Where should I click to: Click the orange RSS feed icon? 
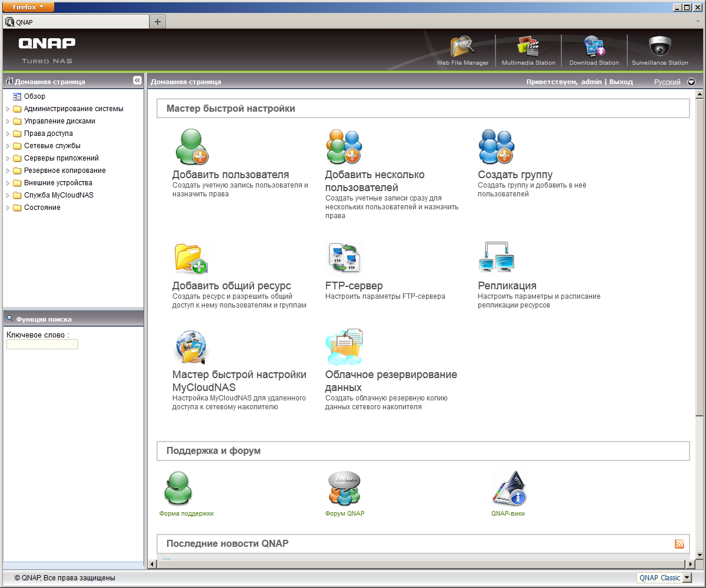[x=680, y=544]
